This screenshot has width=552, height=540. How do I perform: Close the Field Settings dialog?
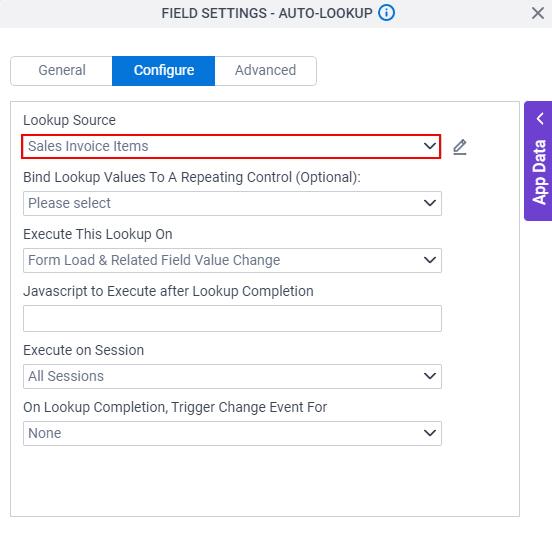click(x=538, y=14)
